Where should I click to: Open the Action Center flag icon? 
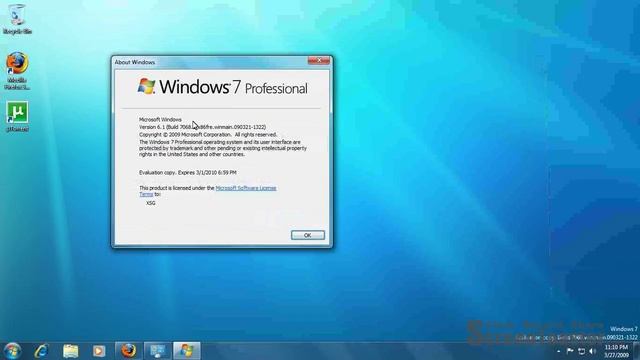(x=570, y=351)
